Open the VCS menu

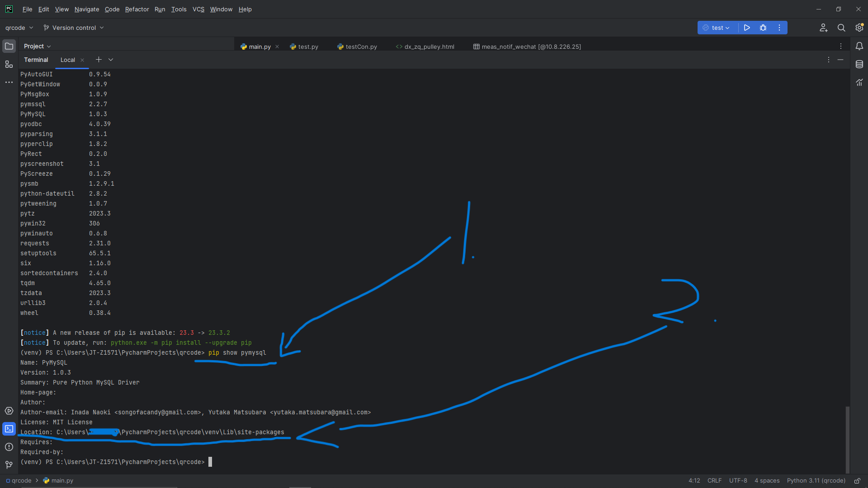click(198, 9)
